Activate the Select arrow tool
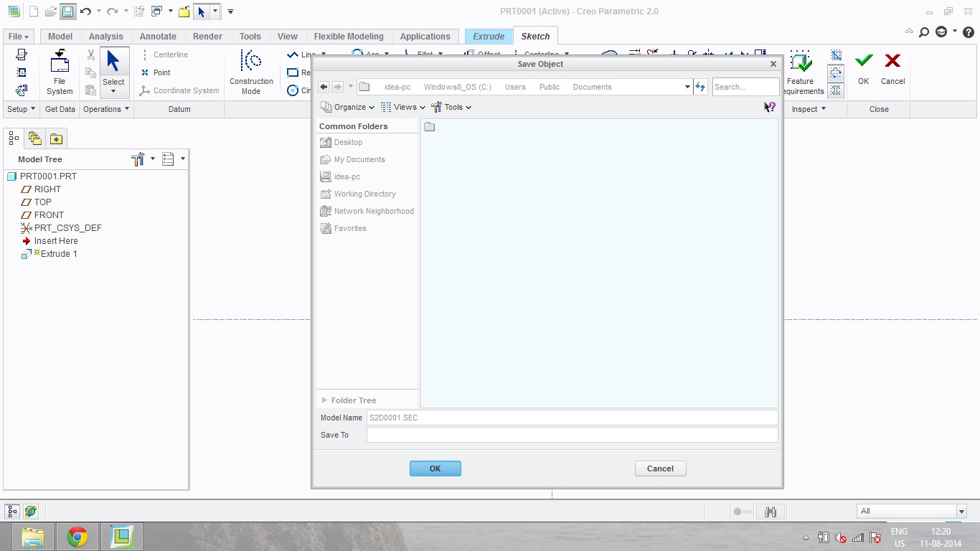980x551 pixels. [x=113, y=65]
